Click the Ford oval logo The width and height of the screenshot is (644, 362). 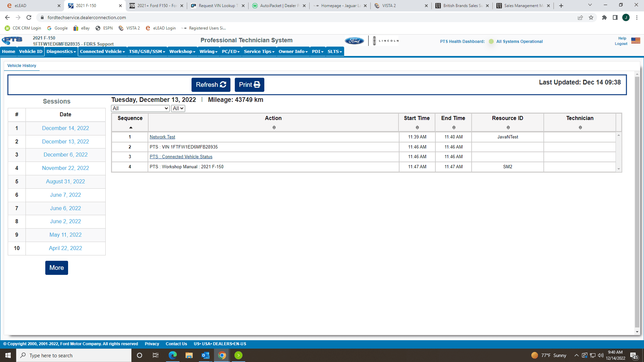pos(354,41)
